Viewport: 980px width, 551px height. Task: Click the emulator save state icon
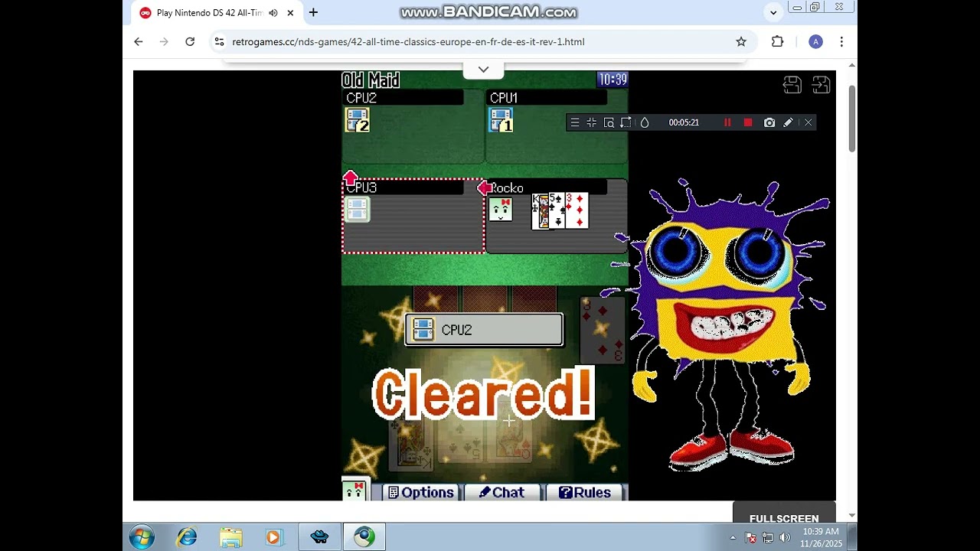click(792, 85)
